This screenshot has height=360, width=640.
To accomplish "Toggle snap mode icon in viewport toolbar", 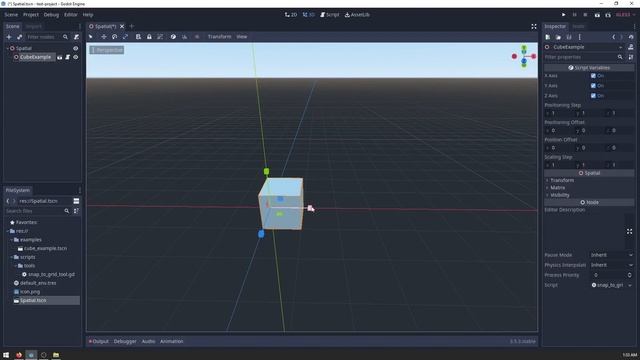I will pos(184,37).
